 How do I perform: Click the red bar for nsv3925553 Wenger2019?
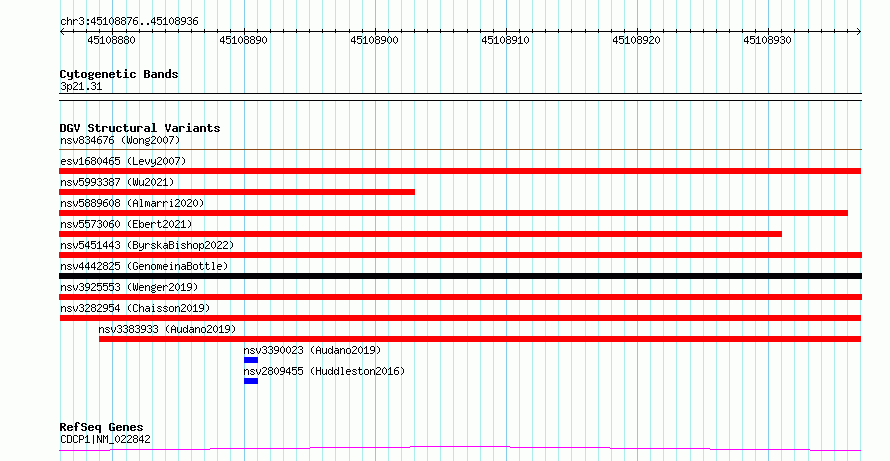pos(460,297)
